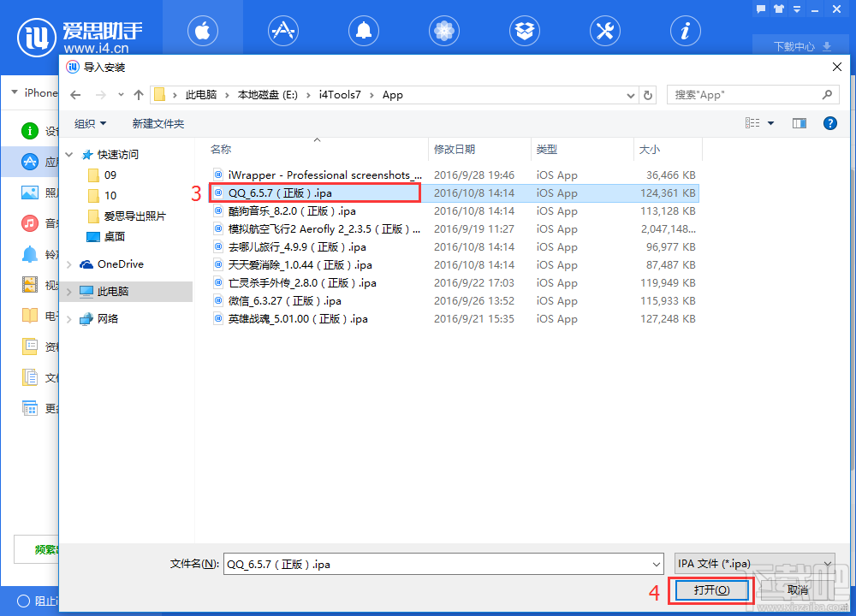Click 本地磁盘 (E:) in breadcrumb

click(267, 95)
